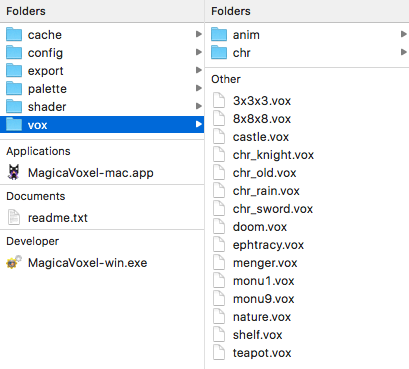Image resolution: width=409 pixels, height=369 pixels.
Task: Click the nature.vox file icon
Action: click(x=219, y=316)
